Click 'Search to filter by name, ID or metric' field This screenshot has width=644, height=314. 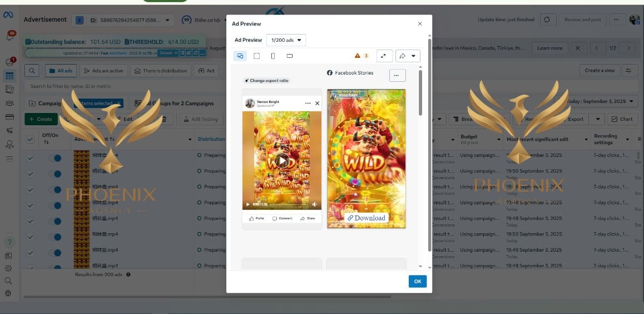point(125,86)
